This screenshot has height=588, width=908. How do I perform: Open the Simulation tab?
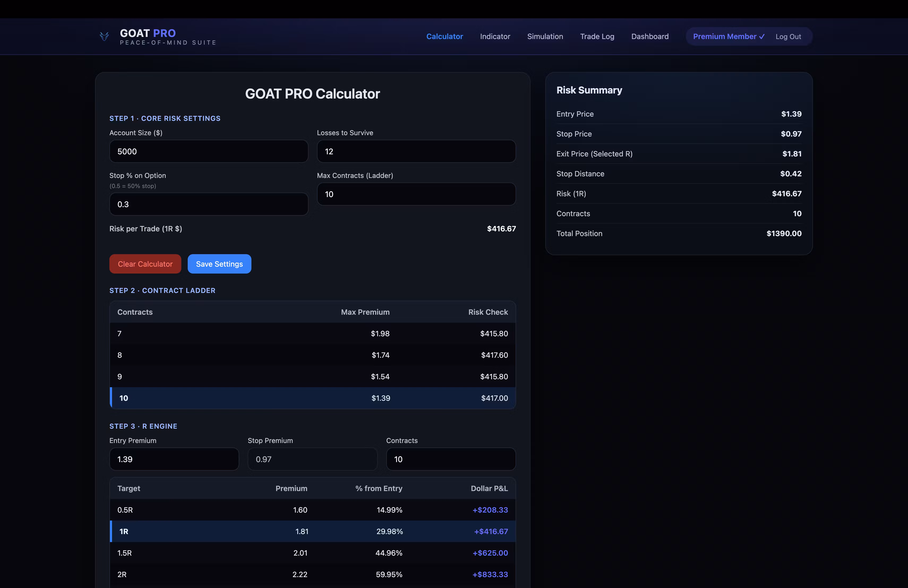[x=545, y=37]
